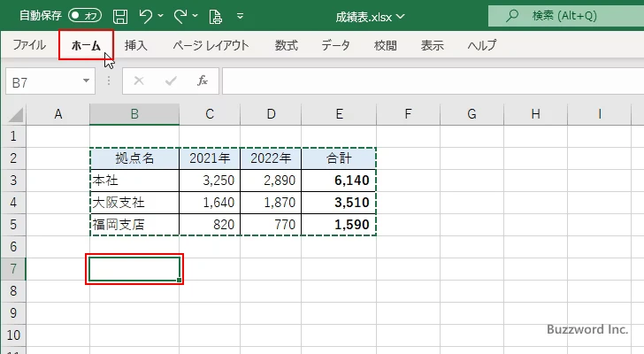The width and height of the screenshot is (644, 354).
Task: Select column A header
Action: click(x=57, y=114)
